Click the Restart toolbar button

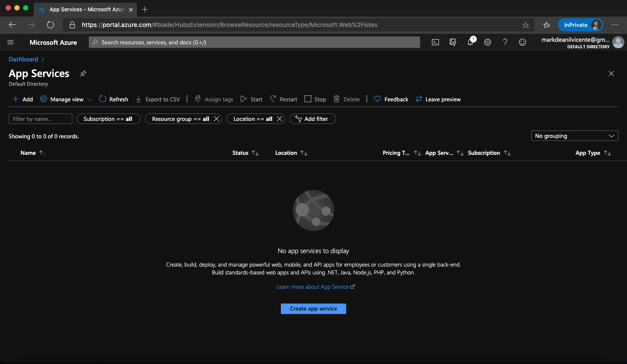coord(283,99)
